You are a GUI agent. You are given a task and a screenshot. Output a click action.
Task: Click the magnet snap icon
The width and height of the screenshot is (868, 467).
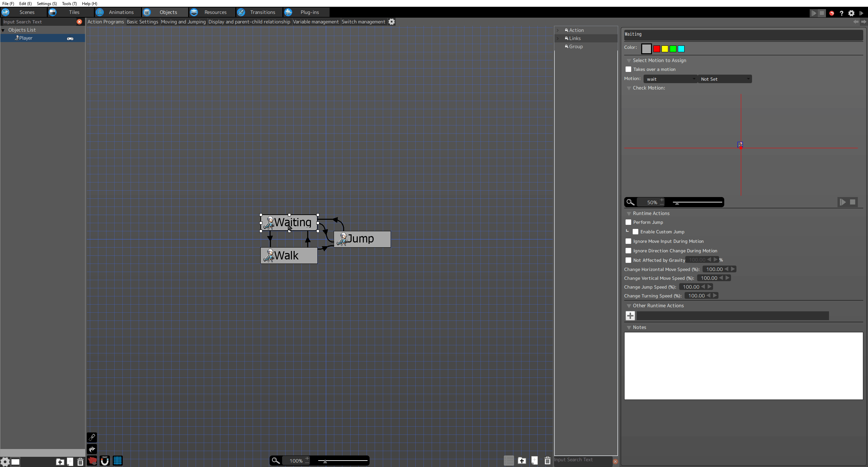(x=105, y=461)
